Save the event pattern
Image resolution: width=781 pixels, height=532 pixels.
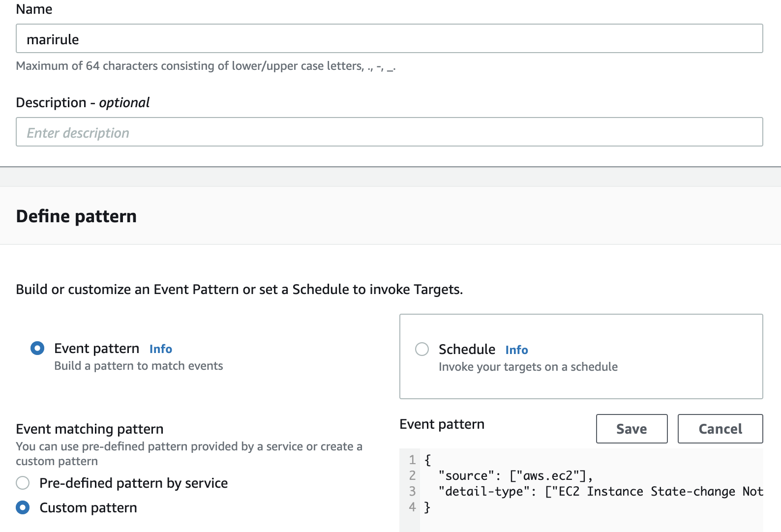pyautogui.click(x=631, y=429)
